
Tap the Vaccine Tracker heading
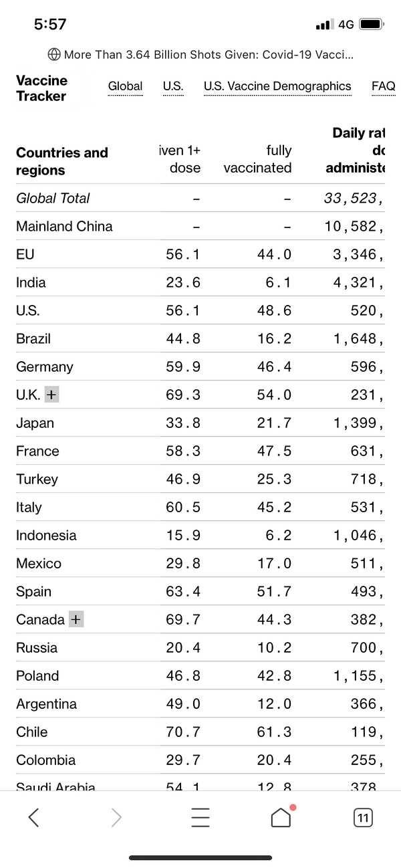[41, 88]
